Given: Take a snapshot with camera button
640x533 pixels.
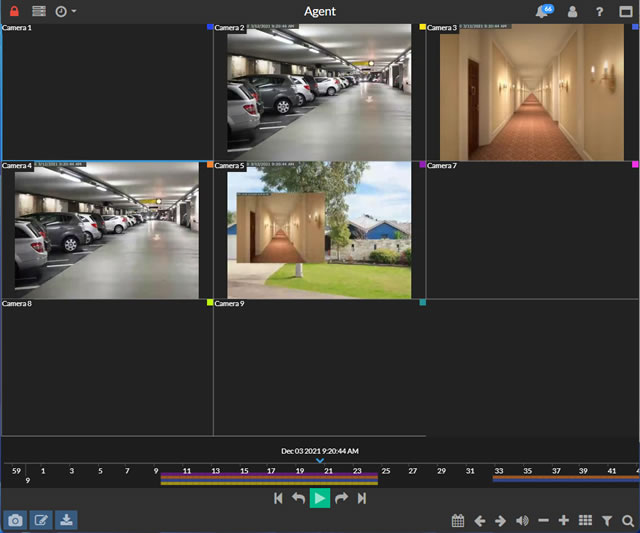Looking at the screenshot, I should [15, 520].
